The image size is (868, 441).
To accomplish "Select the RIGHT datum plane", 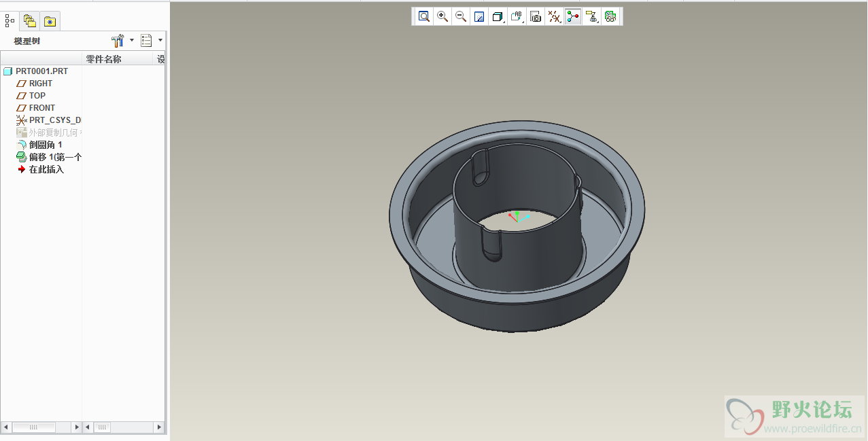I will (35, 84).
